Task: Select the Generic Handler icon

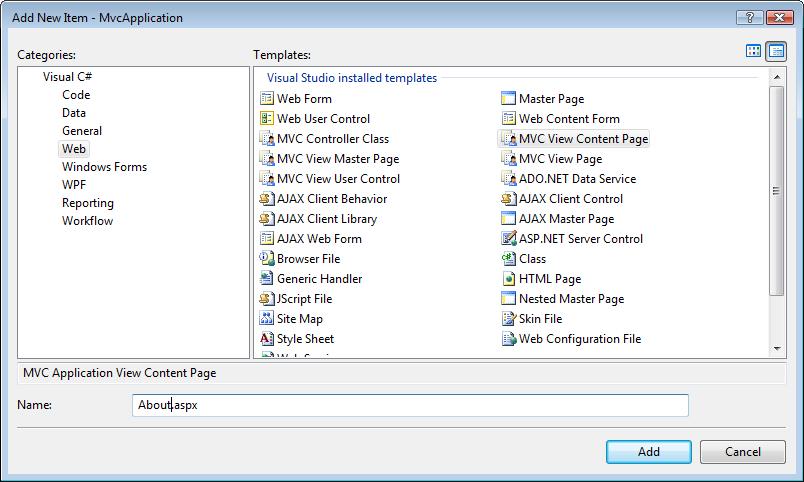Action: 267,278
